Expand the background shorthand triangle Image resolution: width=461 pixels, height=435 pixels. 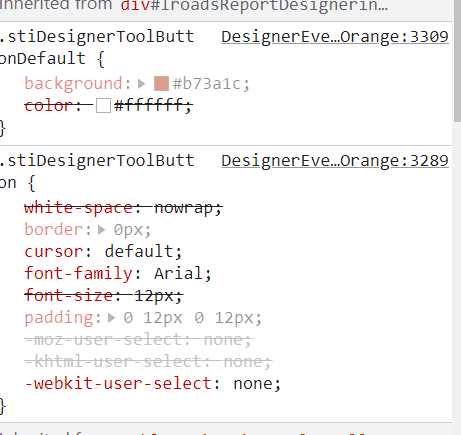pyautogui.click(x=142, y=84)
